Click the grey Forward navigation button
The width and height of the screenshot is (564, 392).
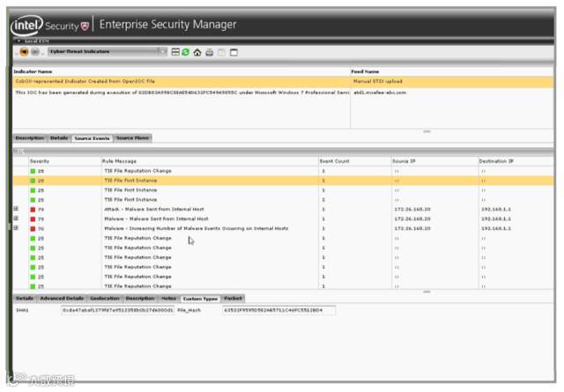(35, 52)
